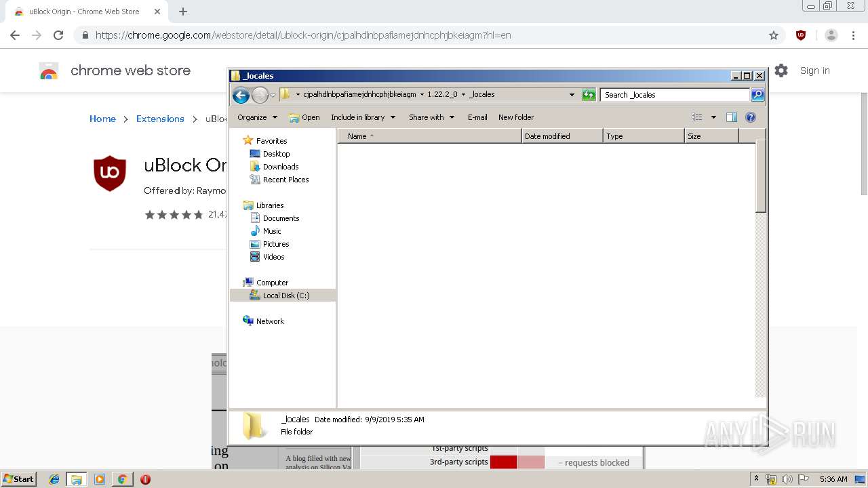Click the search magnifier icon in Explorer

(757, 95)
